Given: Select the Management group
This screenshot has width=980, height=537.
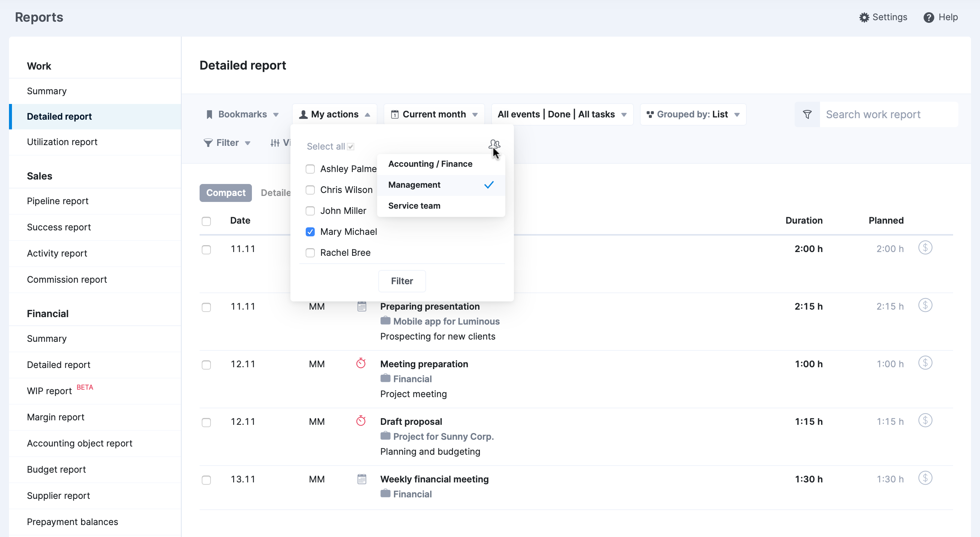Looking at the screenshot, I should tap(441, 185).
